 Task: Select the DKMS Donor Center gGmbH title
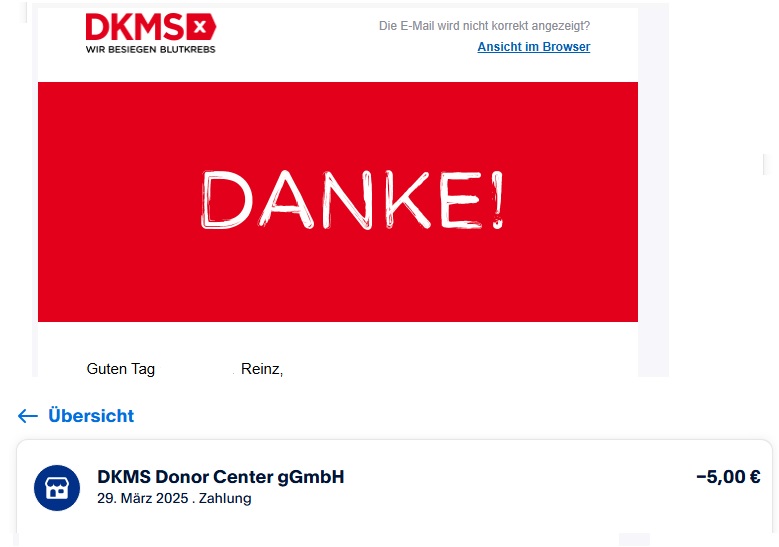[221, 477]
